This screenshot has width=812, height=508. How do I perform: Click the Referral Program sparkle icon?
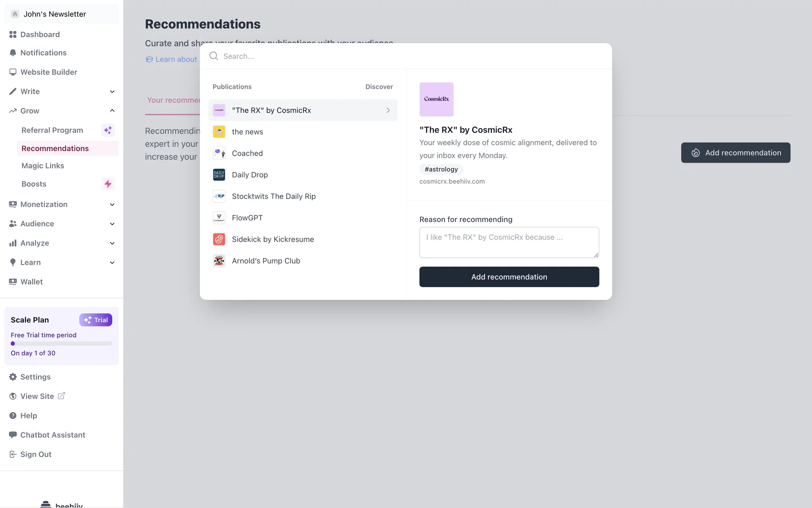point(108,130)
